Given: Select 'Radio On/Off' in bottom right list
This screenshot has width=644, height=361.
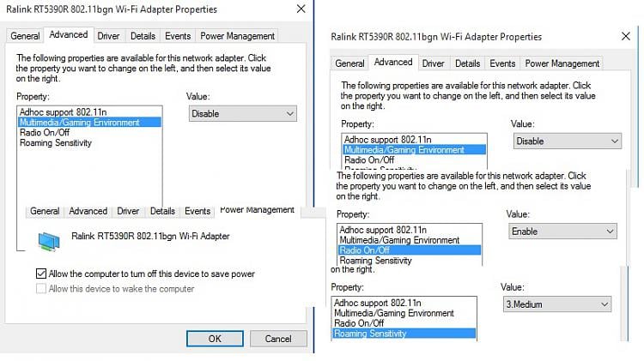Looking at the screenshot, I should 404,323.
